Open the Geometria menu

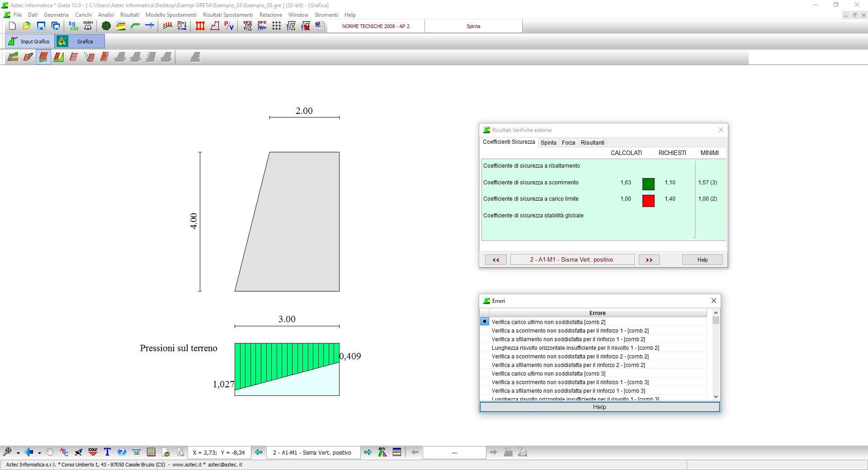(56, 15)
